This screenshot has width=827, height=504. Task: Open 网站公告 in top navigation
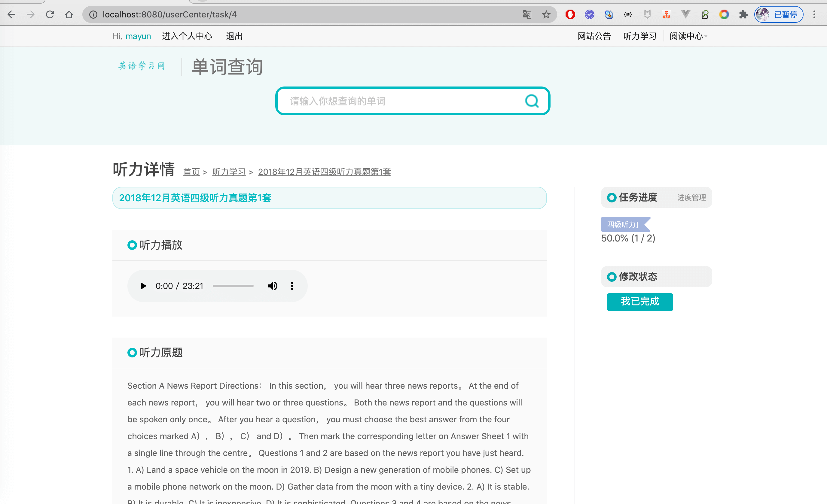click(594, 36)
